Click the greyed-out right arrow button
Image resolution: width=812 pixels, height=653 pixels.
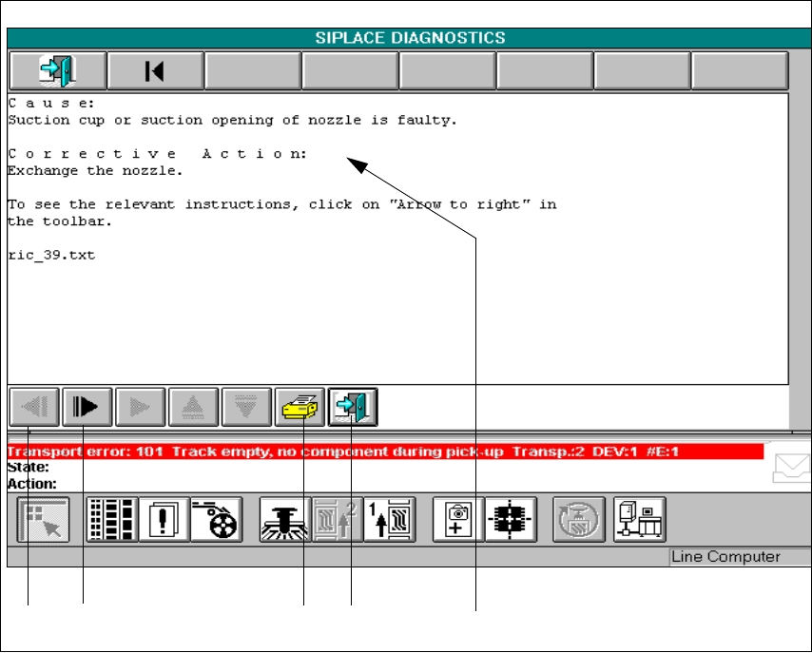[141, 407]
